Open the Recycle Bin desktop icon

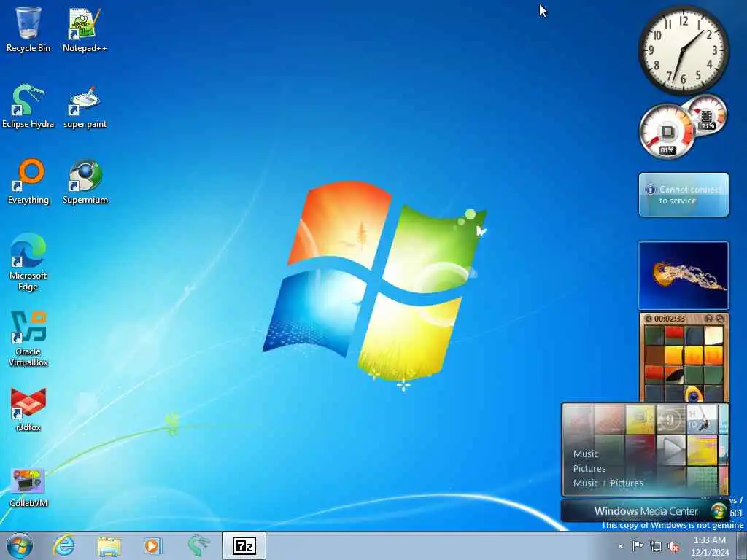[28, 29]
